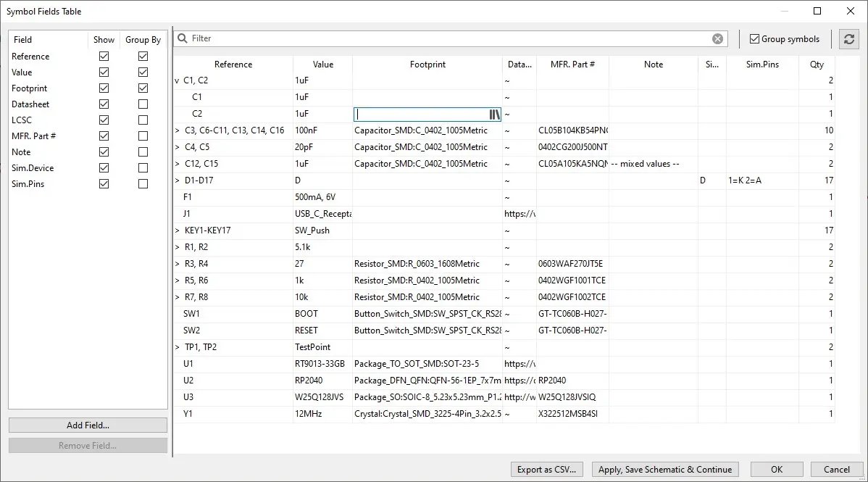This screenshot has height=482, width=868.
Task: Uncheck Show for Reference field
Action: click(104, 56)
